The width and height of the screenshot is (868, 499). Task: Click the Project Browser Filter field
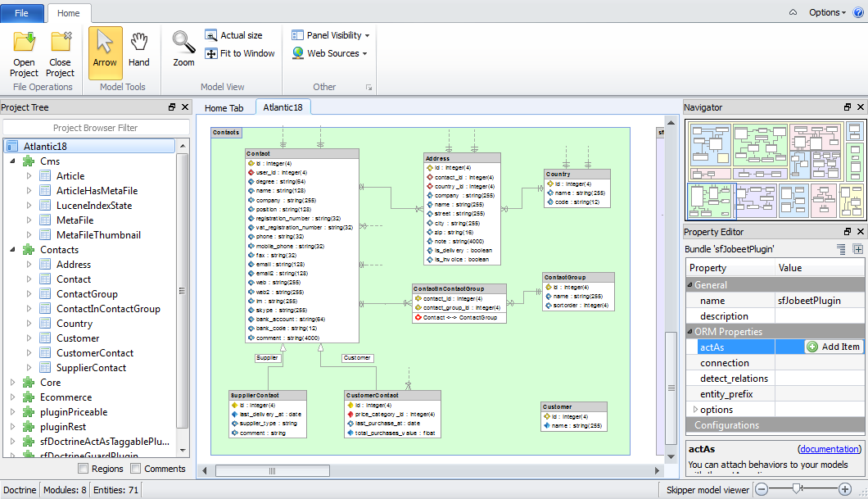click(x=95, y=128)
